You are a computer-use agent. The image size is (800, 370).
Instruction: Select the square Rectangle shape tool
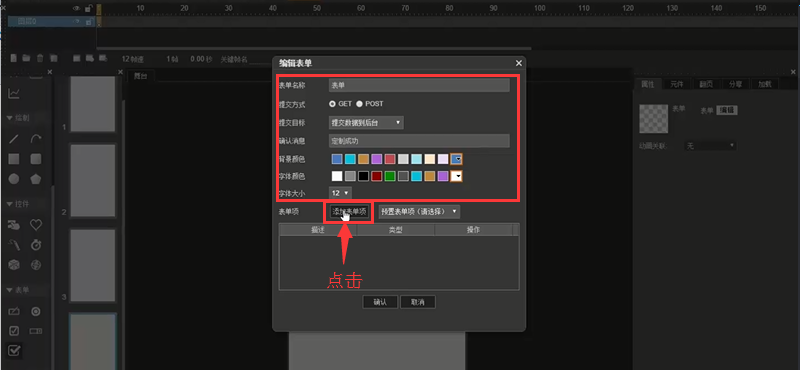pyautogui.click(x=14, y=159)
